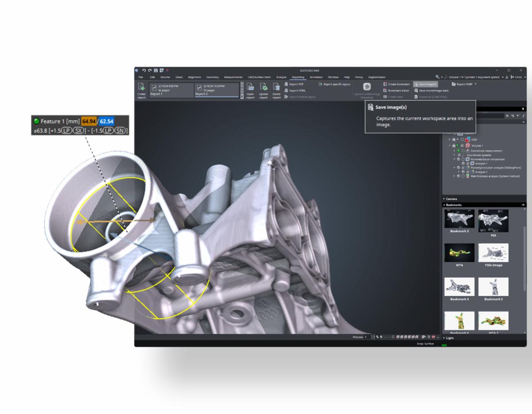
Task: Click the Export PDF icon
Action: tap(286, 84)
